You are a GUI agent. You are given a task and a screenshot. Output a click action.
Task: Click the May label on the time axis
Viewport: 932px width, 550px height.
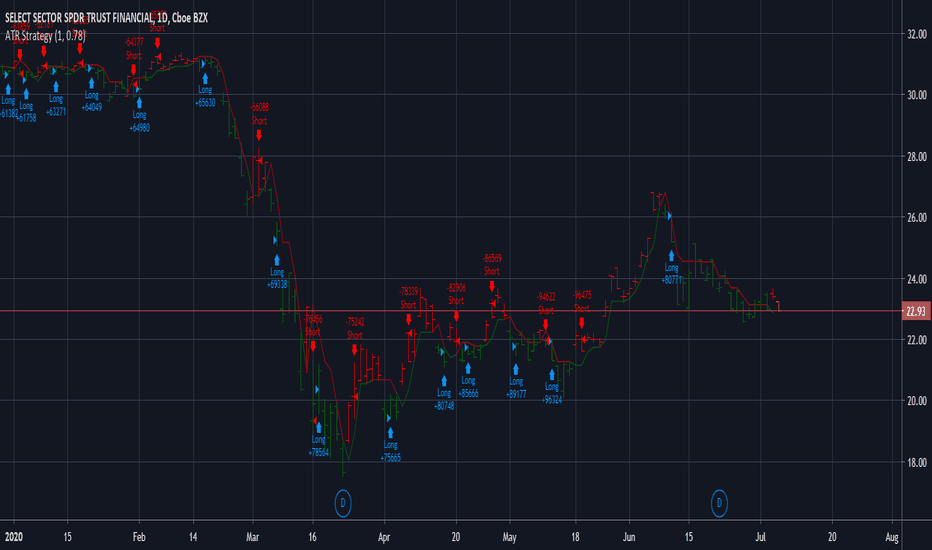(x=509, y=537)
